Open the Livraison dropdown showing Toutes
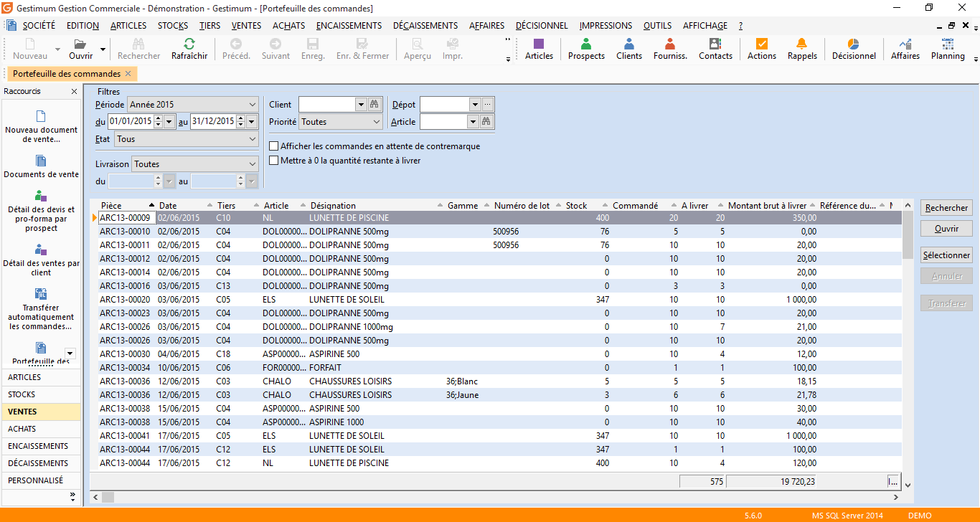Screen dimensions: 980x522 [x=195, y=164]
